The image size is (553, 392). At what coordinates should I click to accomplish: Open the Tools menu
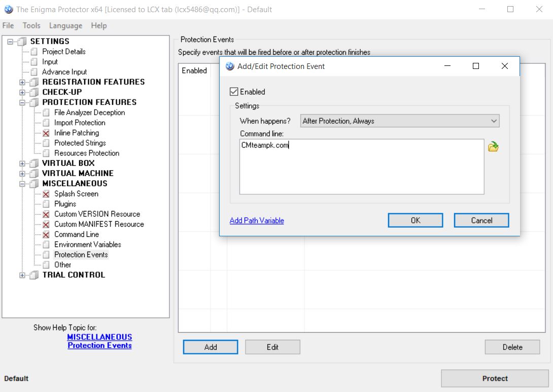(31, 25)
